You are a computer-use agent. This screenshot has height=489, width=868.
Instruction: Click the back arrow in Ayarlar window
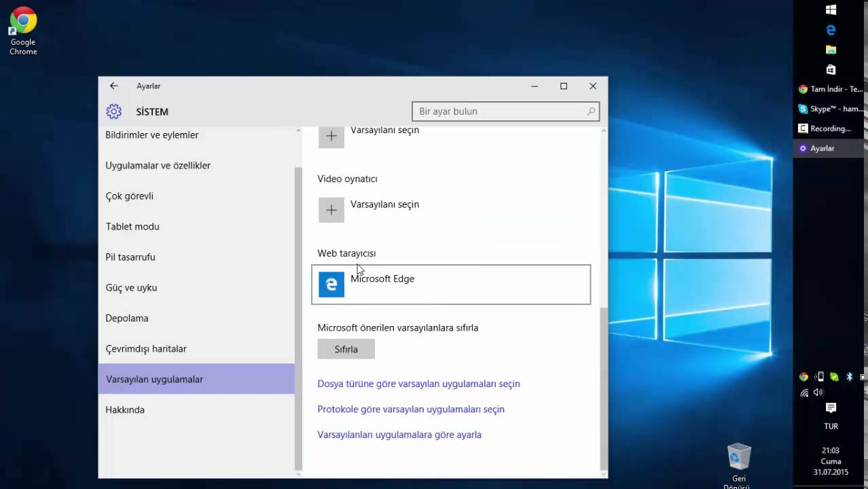click(x=114, y=86)
